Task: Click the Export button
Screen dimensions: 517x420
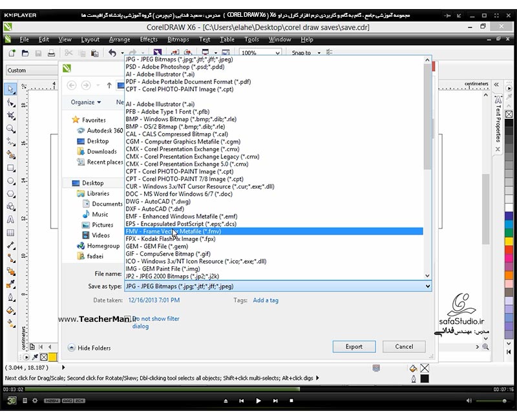Action: 353,346
